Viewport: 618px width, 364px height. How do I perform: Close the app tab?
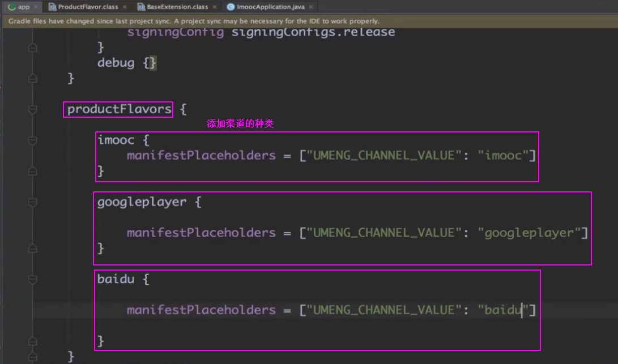(36, 7)
